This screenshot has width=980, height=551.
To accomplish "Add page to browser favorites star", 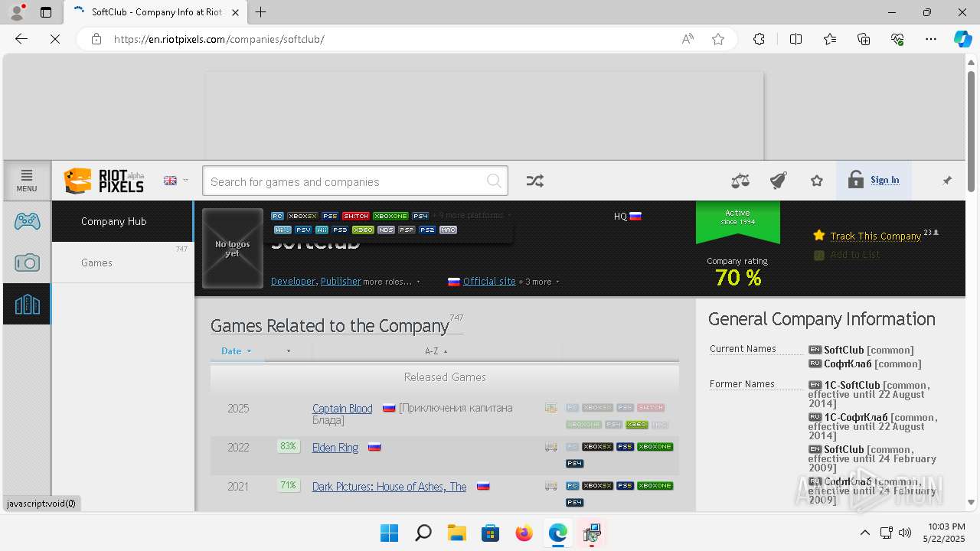I will click(718, 39).
